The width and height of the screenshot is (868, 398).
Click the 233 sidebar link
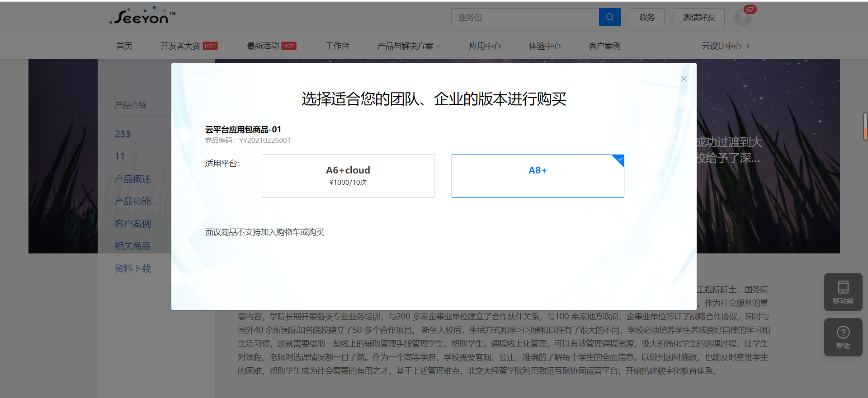pos(123,134)
